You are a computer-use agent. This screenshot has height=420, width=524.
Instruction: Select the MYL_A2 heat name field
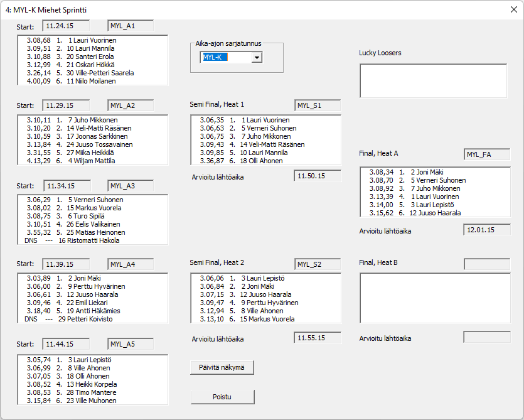[x=131, y=105]
